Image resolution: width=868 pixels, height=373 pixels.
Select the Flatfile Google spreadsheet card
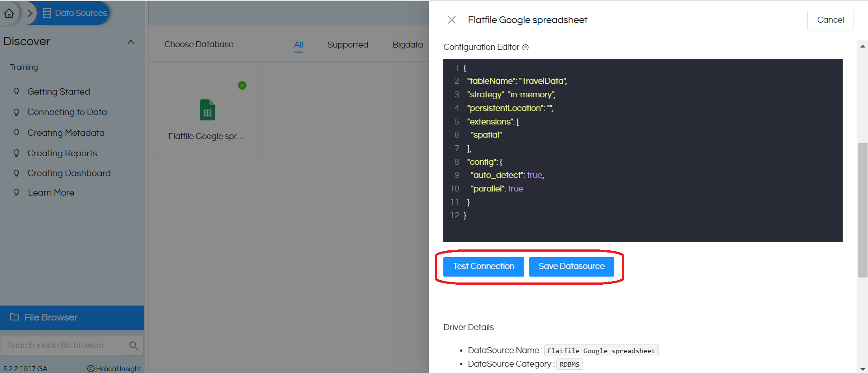coord(208,113)
